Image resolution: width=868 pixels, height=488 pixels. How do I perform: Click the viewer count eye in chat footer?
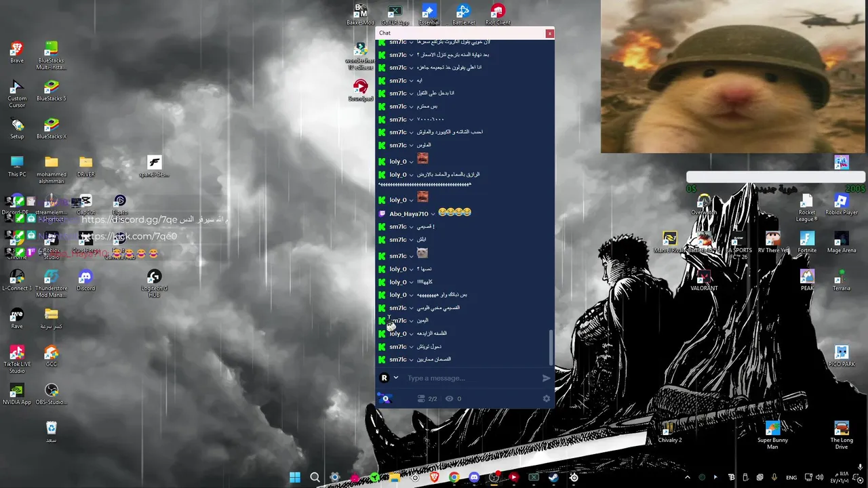453,399
